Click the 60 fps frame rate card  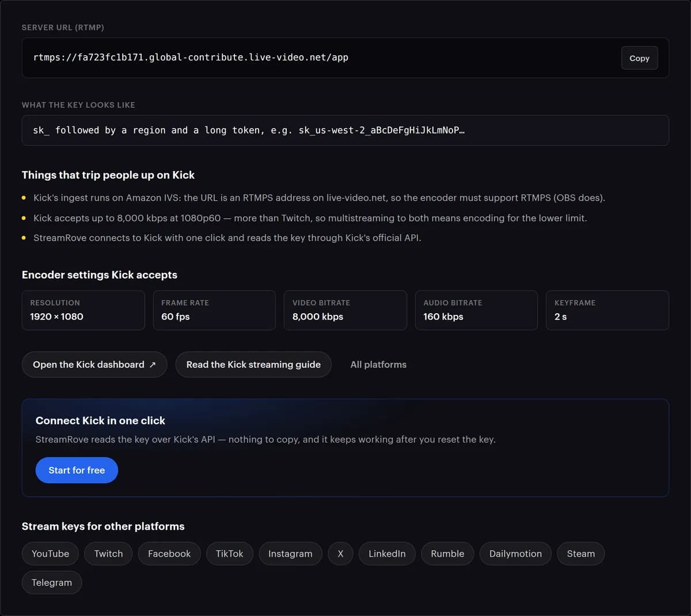(x=214, y=310)
